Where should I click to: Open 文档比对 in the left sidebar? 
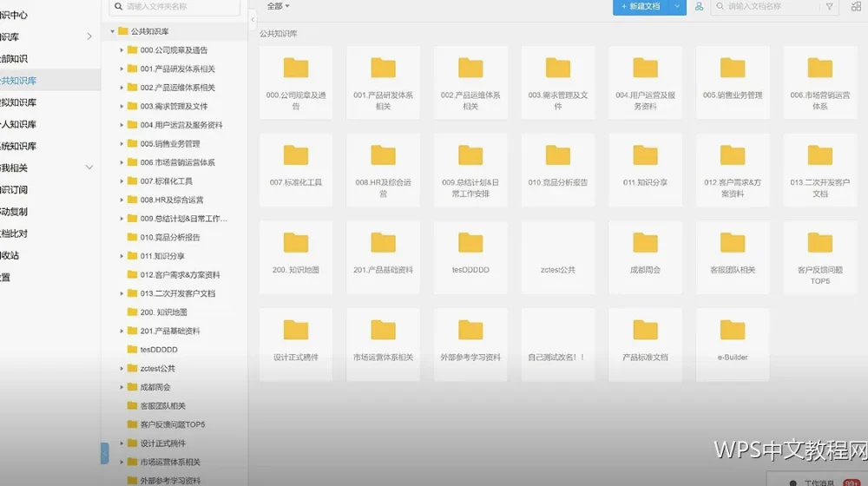click(49, 233)
